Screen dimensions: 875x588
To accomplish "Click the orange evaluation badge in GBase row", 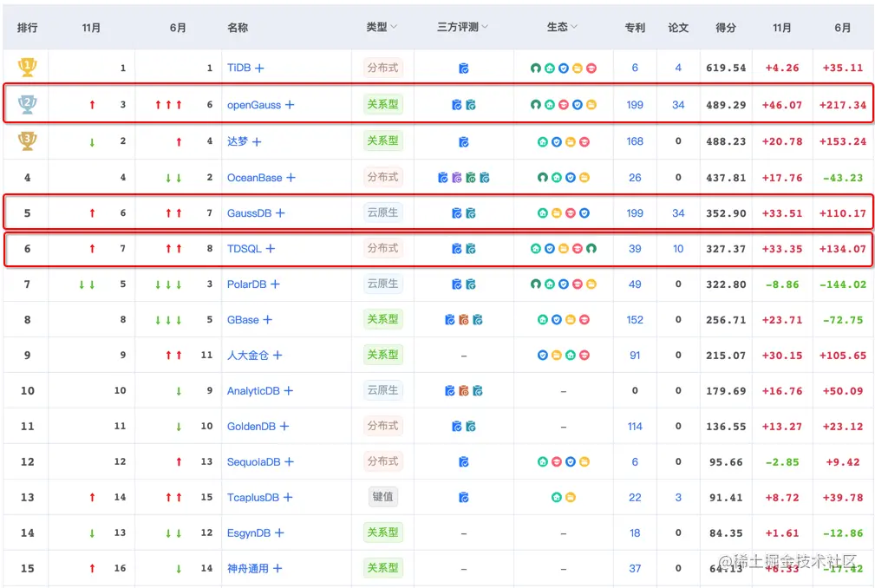I will click(464, 320).
